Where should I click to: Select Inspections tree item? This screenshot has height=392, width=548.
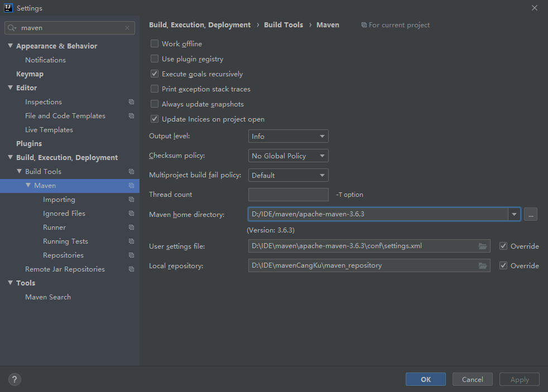[44, 102]
